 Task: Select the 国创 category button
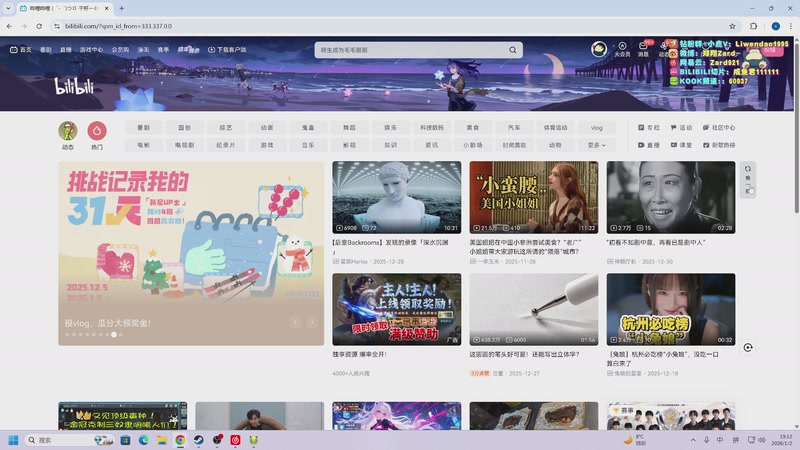coord(185,128)
